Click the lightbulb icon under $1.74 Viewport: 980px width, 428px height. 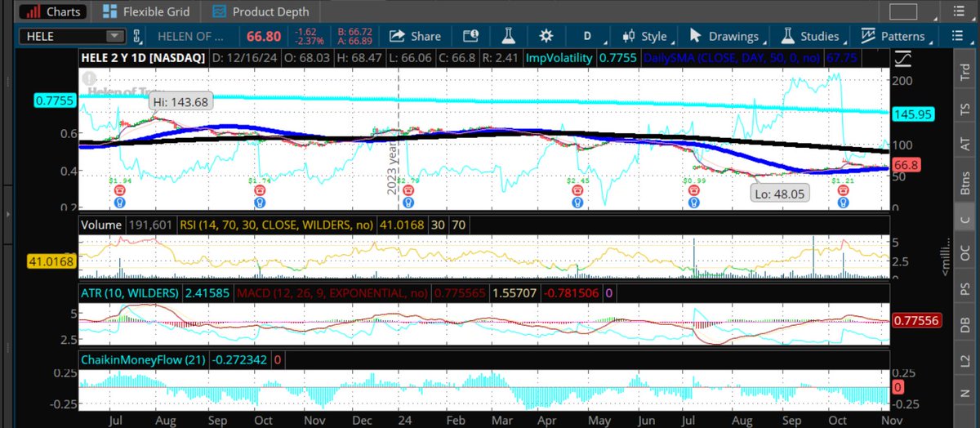point(259,201)
